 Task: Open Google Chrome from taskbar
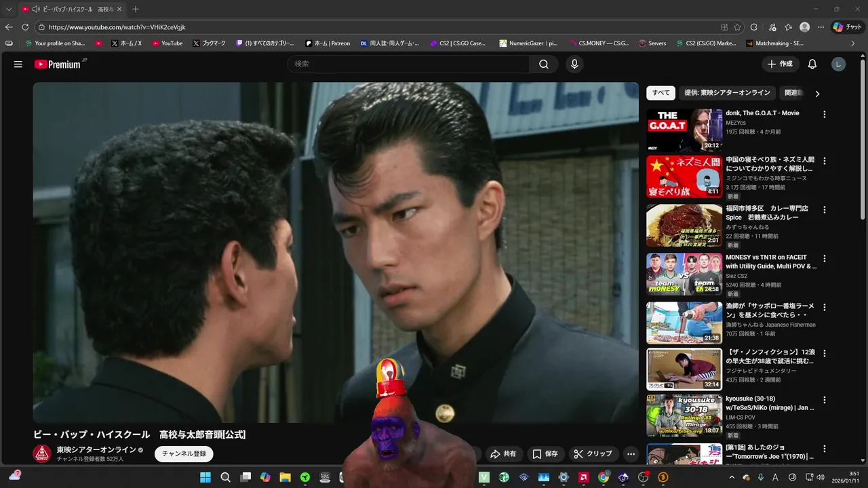(x=603, y=477)
